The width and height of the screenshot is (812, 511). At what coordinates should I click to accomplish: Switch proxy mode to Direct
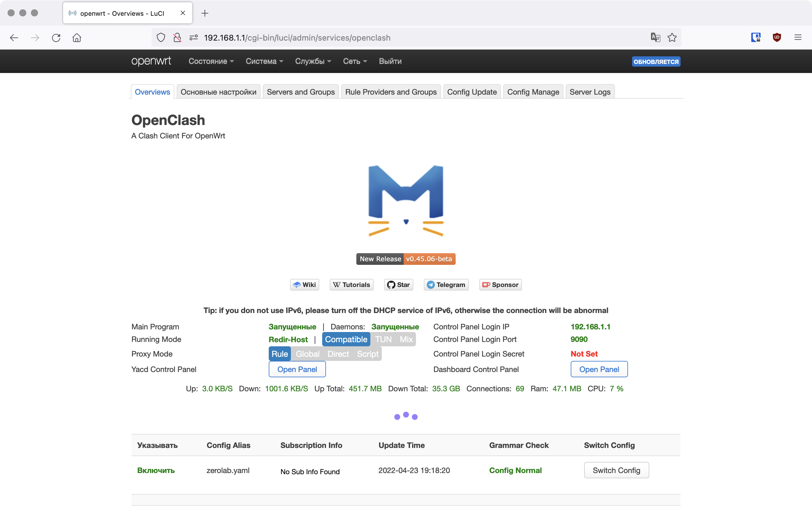338,354
